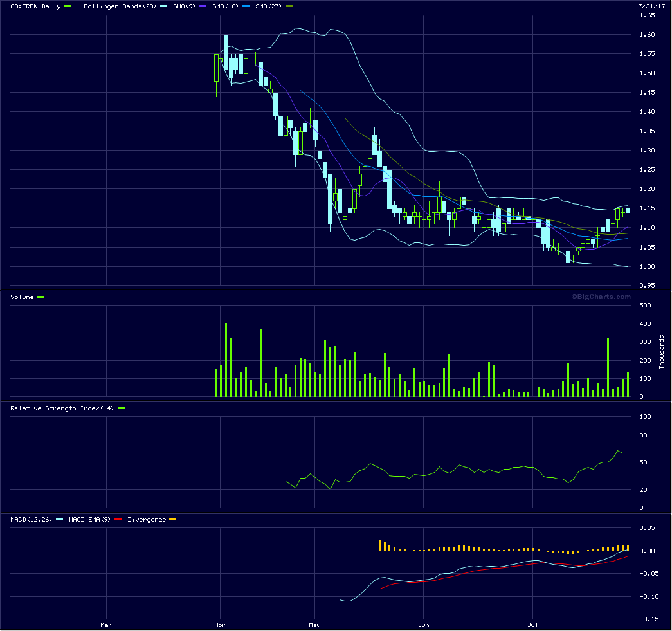This screenshot has width=672, height=631.
Task: Click the Divergence legend label
Action: (x=147, y=520)
